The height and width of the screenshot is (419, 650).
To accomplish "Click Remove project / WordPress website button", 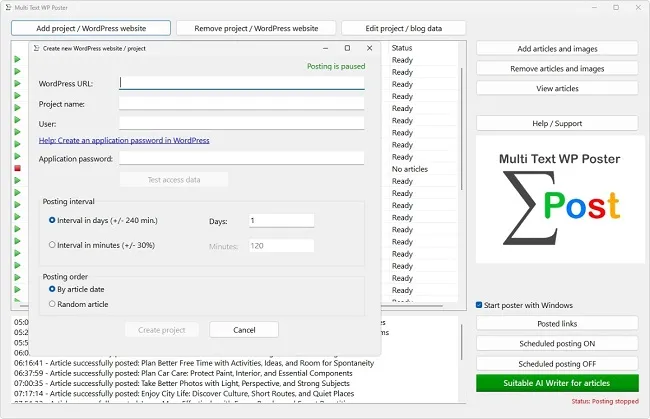I will click(256, 28).
